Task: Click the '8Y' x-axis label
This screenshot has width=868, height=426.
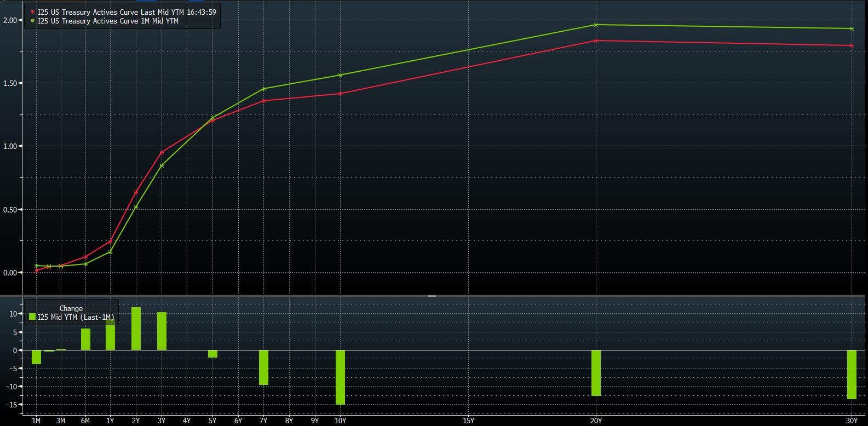Action: [289, 421]
